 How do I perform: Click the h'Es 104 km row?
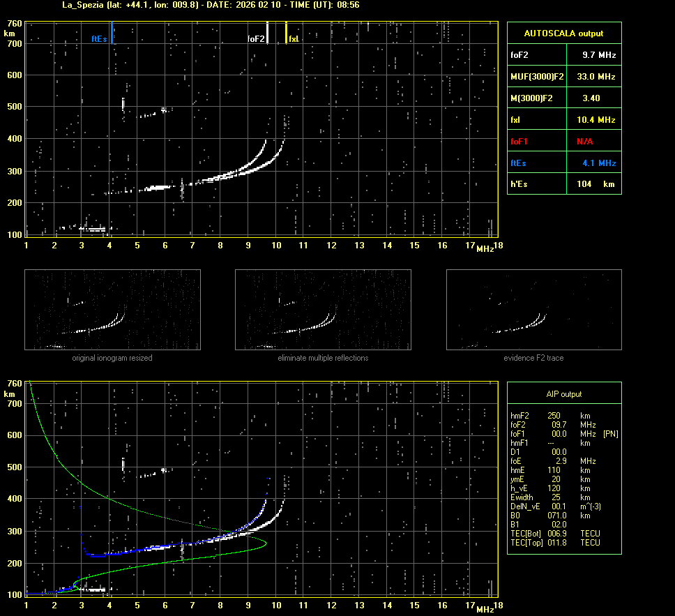563,184
